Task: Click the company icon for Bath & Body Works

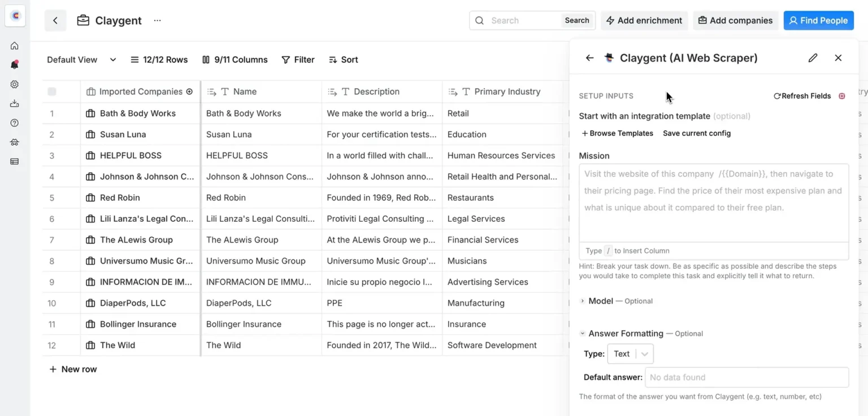Action: click(x=90, y=113)
